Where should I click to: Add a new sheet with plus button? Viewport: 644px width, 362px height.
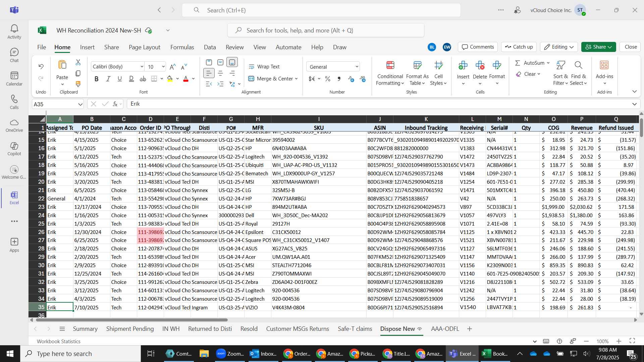[x=470, y=329]
